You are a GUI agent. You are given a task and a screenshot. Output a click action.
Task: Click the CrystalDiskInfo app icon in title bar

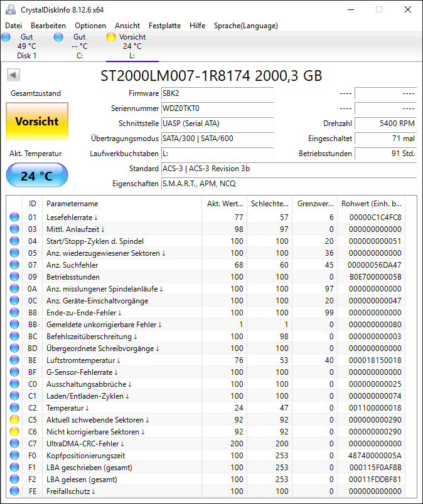[x=10, y=9]
